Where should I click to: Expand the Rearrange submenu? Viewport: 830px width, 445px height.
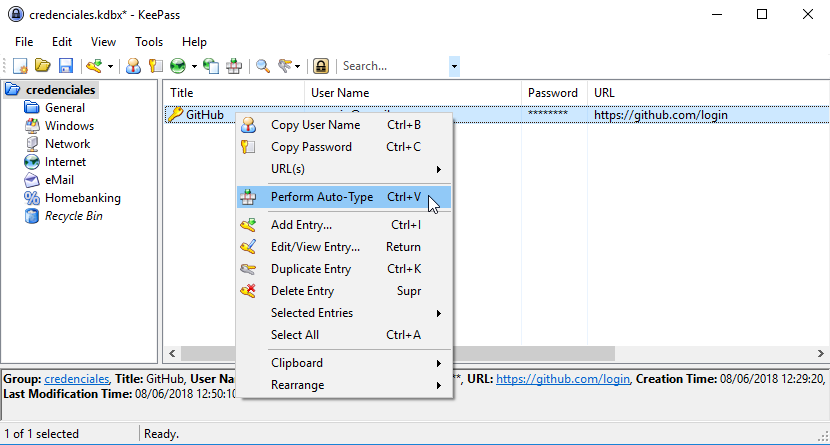(344, 385)
